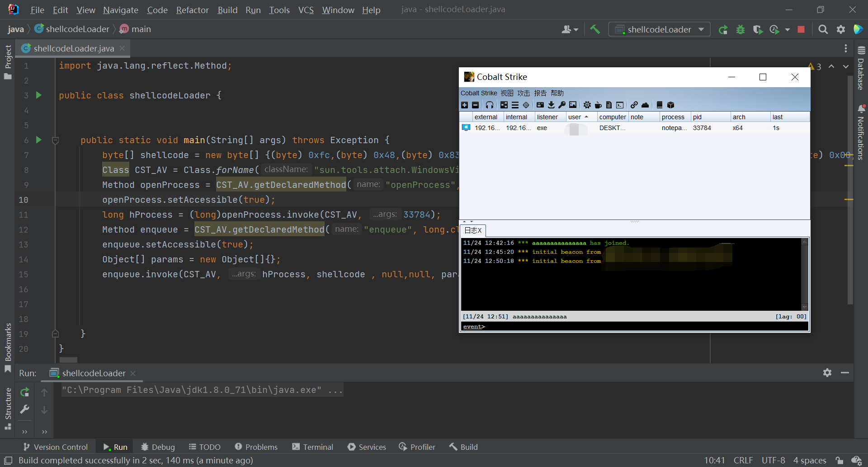868x467 pixels.
Task: Open the Services tool window button
Action: (367, 447)
